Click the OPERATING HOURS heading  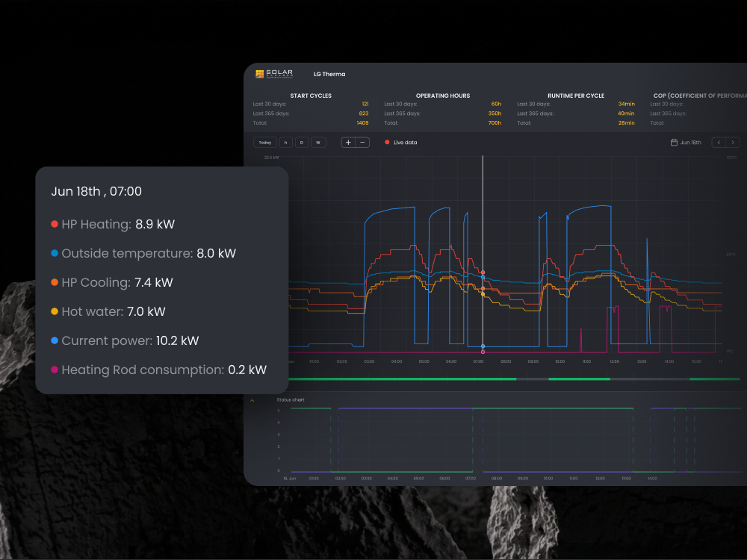[x=442, y=96]
